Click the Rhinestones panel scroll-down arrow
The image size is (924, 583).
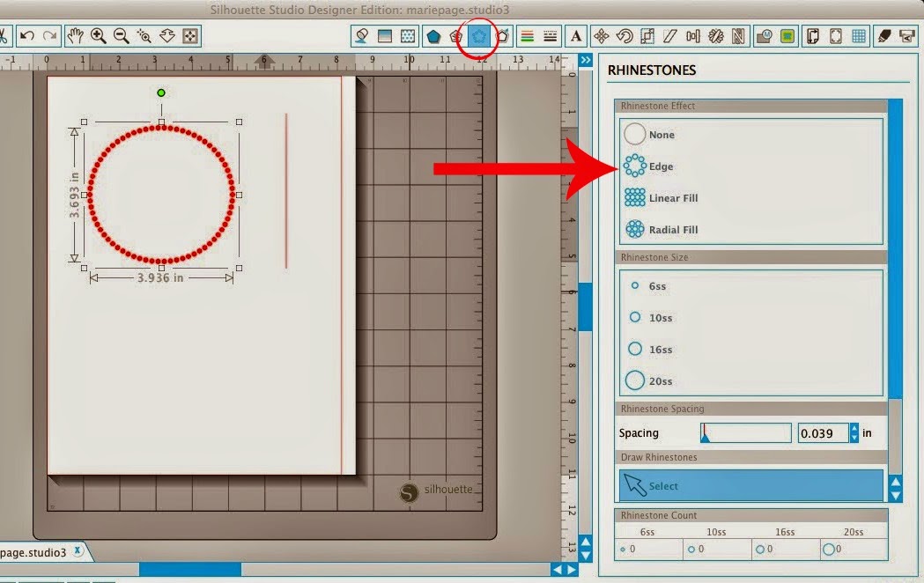896,496
